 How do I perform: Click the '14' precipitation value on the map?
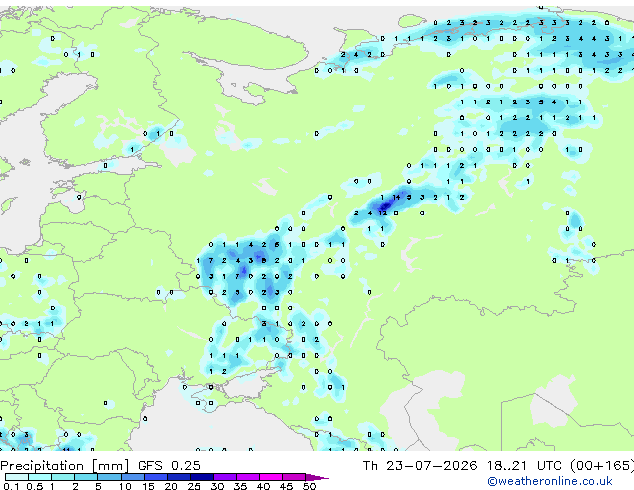pyautogui.click(x=396, y=197)
